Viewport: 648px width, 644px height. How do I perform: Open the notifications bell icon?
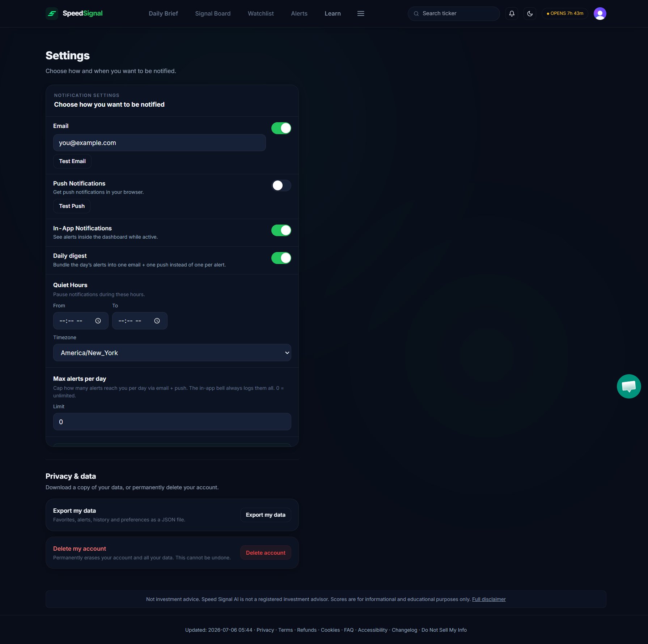512,13
